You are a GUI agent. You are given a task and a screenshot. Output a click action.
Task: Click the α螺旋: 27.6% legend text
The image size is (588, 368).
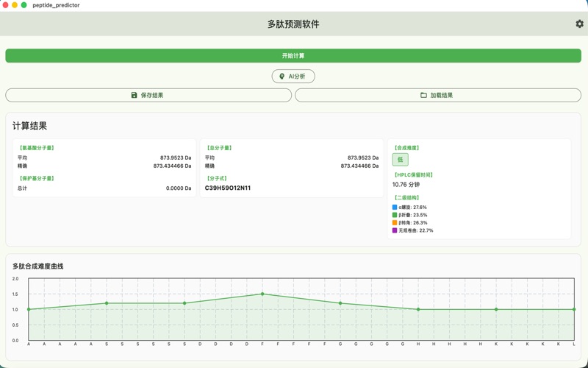coord(412,208)
